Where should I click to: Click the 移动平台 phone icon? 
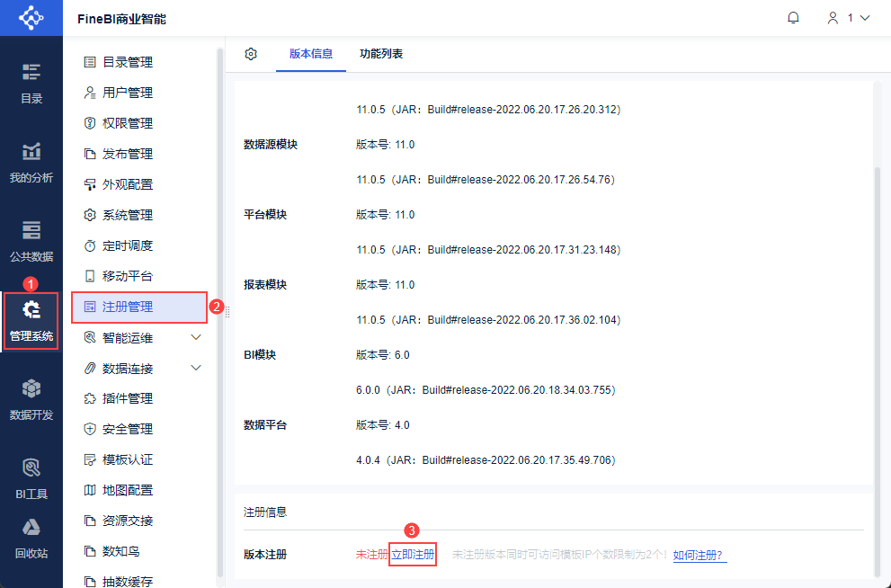90,276
